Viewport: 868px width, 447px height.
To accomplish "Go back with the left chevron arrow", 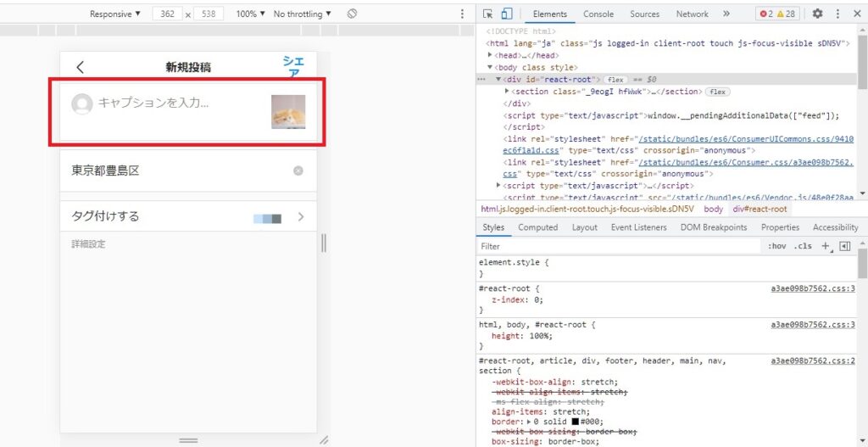I will 81,68.
